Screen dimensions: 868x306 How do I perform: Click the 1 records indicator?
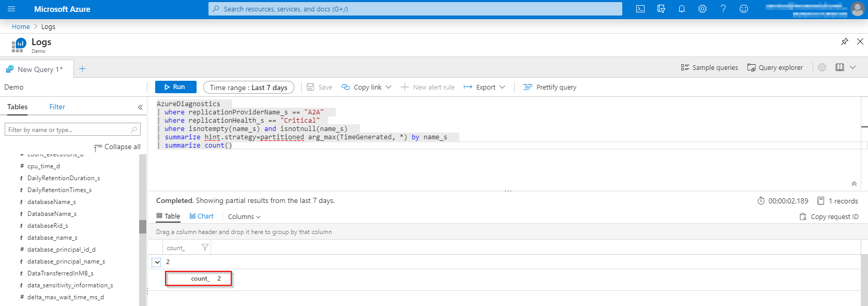[837, 201]
